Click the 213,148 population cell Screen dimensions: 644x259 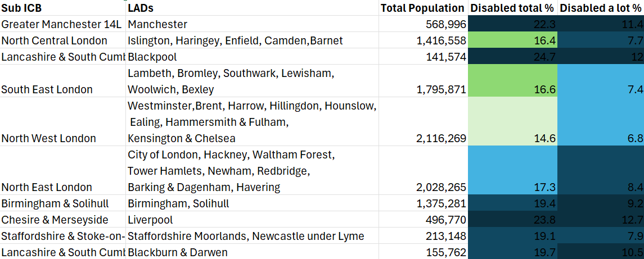pos(423,235)
